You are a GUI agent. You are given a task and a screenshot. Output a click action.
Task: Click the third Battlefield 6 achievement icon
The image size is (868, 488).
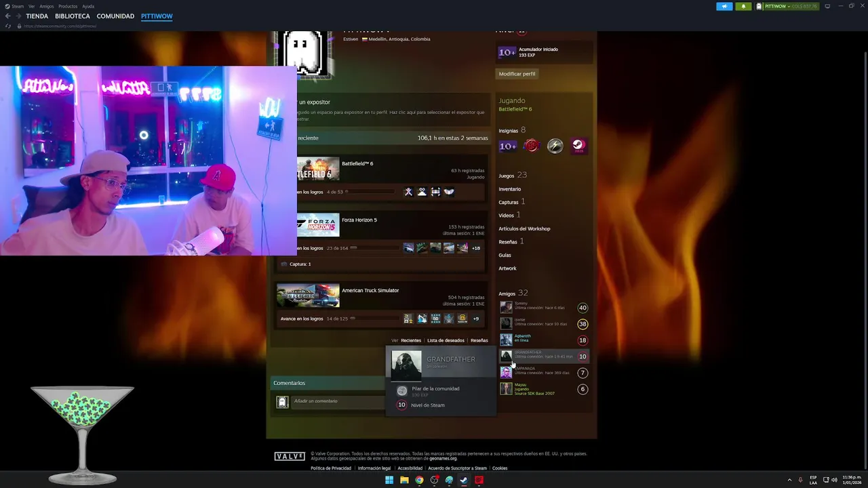pos(435,192)
